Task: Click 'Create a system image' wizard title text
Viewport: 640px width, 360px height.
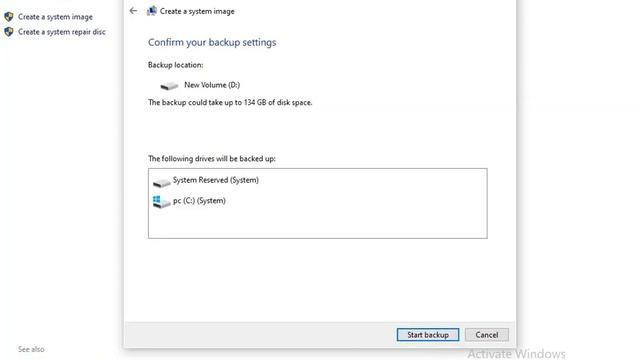Action: click(197, 11)
